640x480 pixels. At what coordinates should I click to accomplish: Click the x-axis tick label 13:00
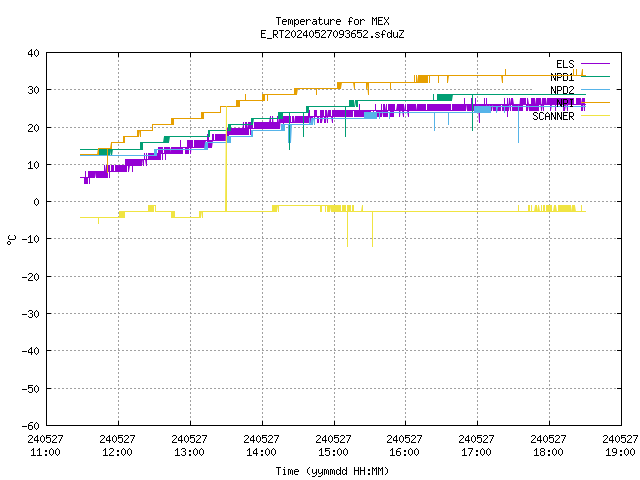189,452
